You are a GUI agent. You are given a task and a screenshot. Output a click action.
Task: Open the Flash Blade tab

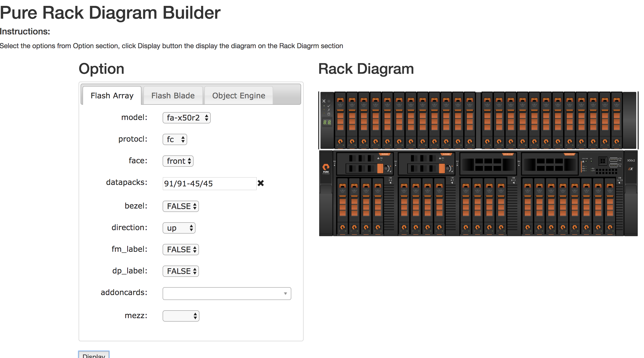[x=173, y=95]
